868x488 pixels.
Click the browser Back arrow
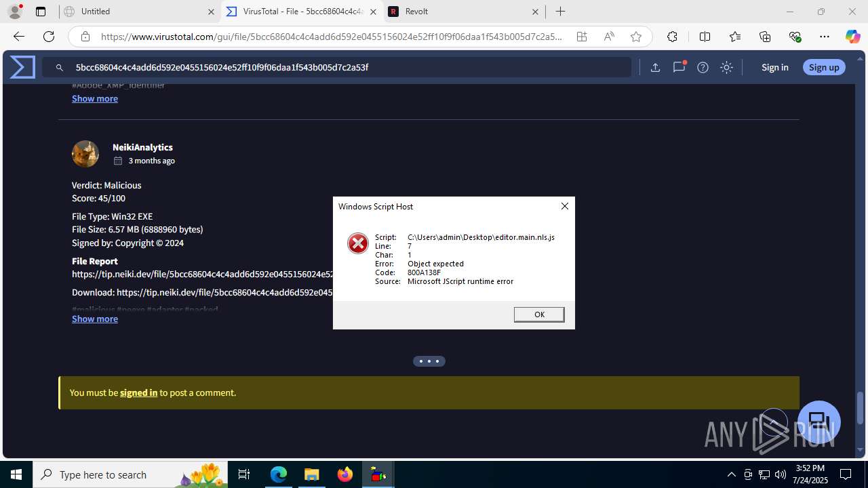[x=19, y=37]
